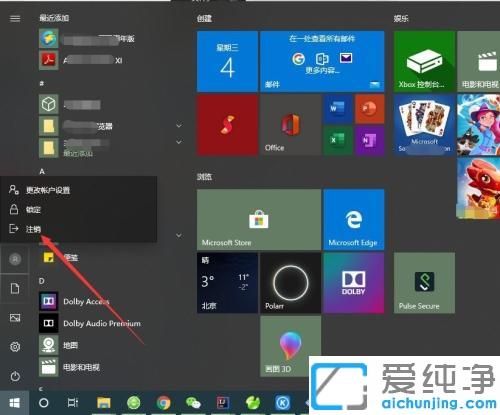
Task: Open the Xbox console tile
Action: pyautogui.click(x=424, y=61)
